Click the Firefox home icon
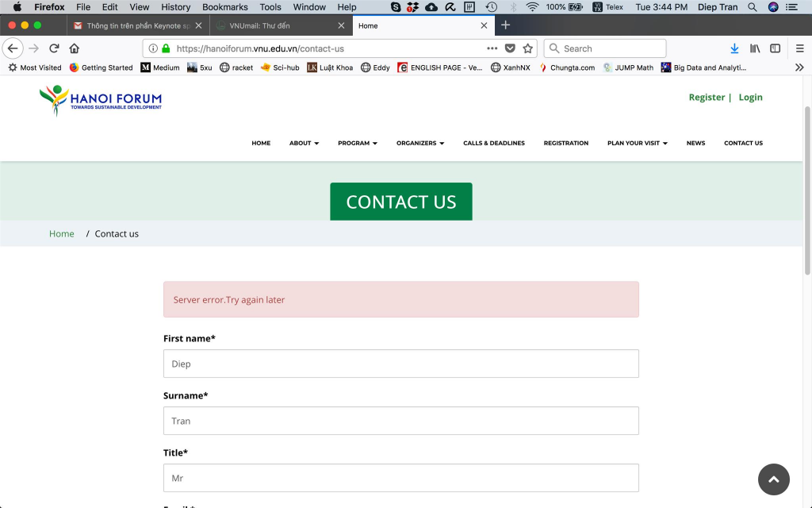Image resolution: width=812 pixels, height=508 pixels. pyautogui.click(x=75, y=48)
